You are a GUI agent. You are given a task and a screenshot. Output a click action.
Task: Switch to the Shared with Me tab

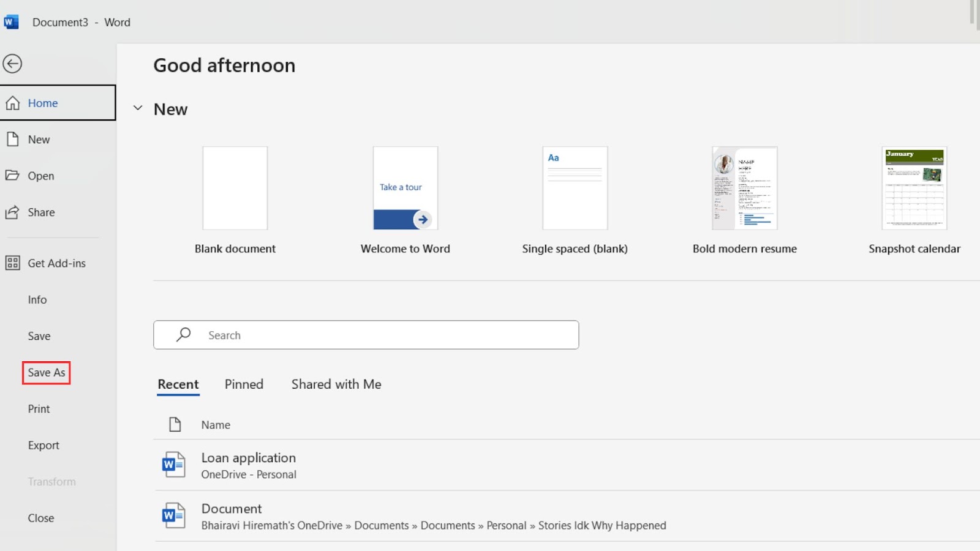[x=336, y=384]
